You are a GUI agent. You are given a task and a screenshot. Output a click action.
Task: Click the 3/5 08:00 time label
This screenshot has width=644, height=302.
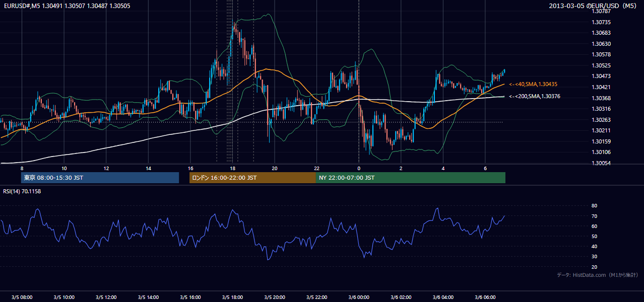22,297
